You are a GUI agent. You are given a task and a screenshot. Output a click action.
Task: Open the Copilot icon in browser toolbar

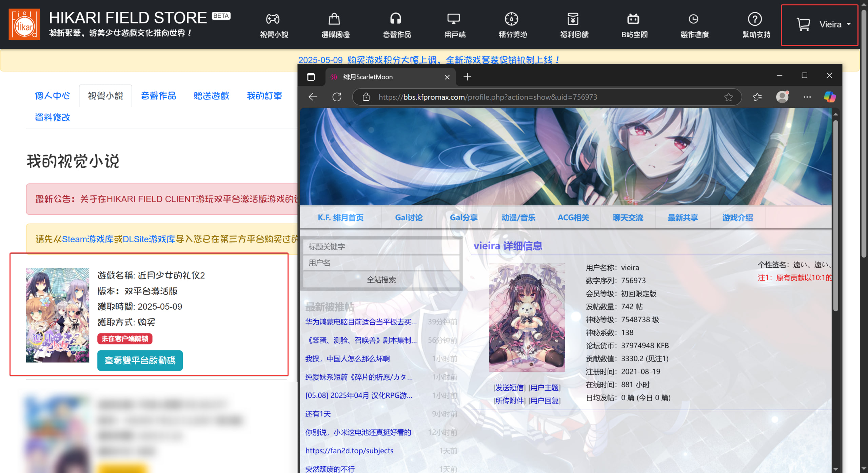[x=829, y=97]
